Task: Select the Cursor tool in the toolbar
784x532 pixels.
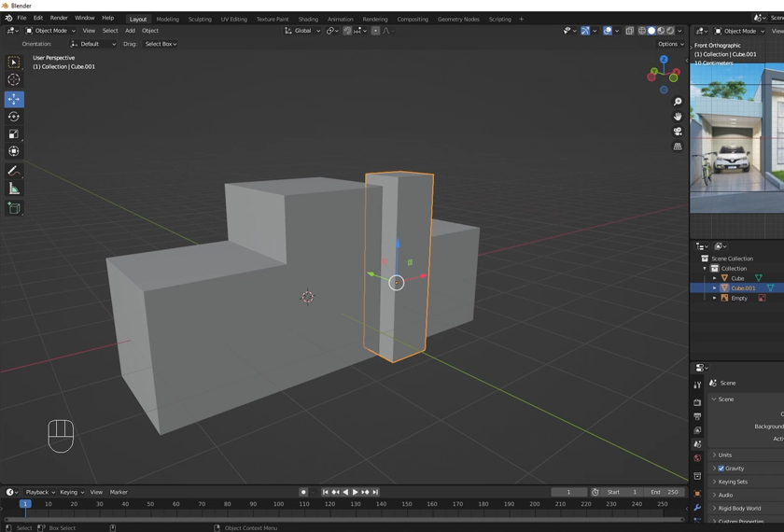Action: [x=14, y=80]
